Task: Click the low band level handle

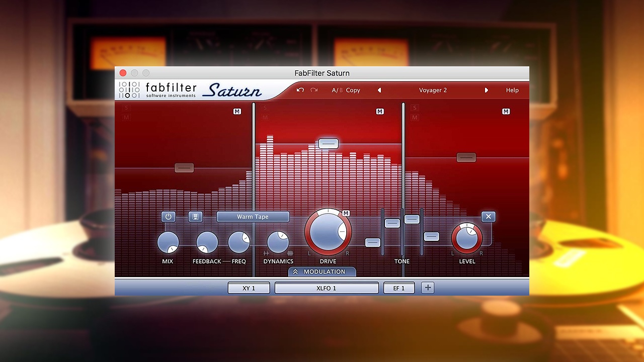Action: [184, 168]
